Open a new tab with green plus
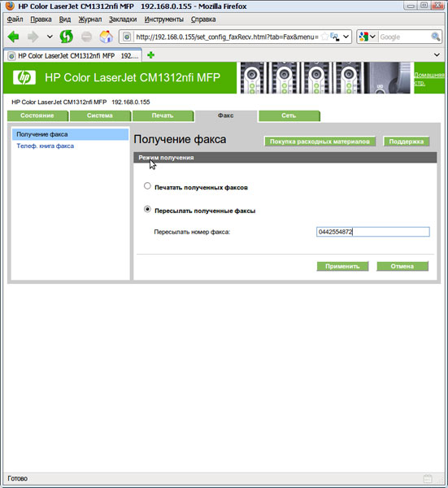Viewport: 448px width, 488px height. click(151, 55)
